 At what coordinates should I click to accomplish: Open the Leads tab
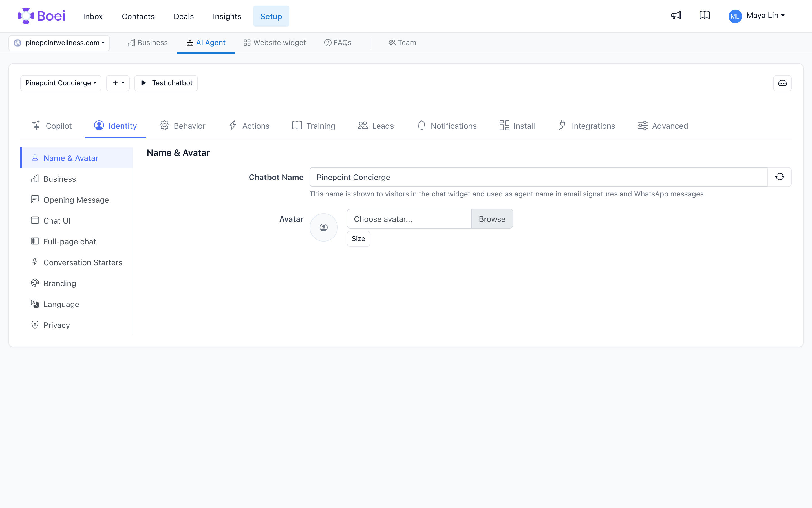click(376, 126)
